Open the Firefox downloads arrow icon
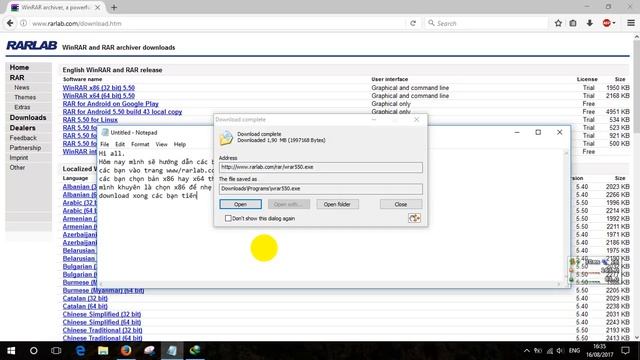640x360 pixels. pos(589,23)
